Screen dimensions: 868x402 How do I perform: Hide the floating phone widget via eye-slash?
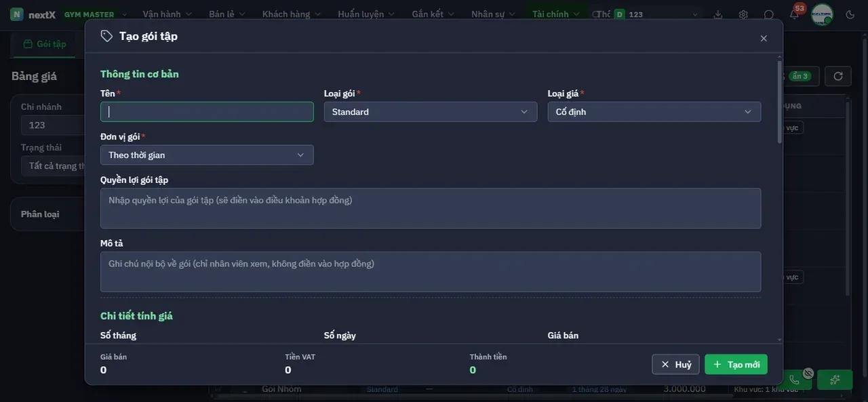pyautogui.click(x=808, y=373)
